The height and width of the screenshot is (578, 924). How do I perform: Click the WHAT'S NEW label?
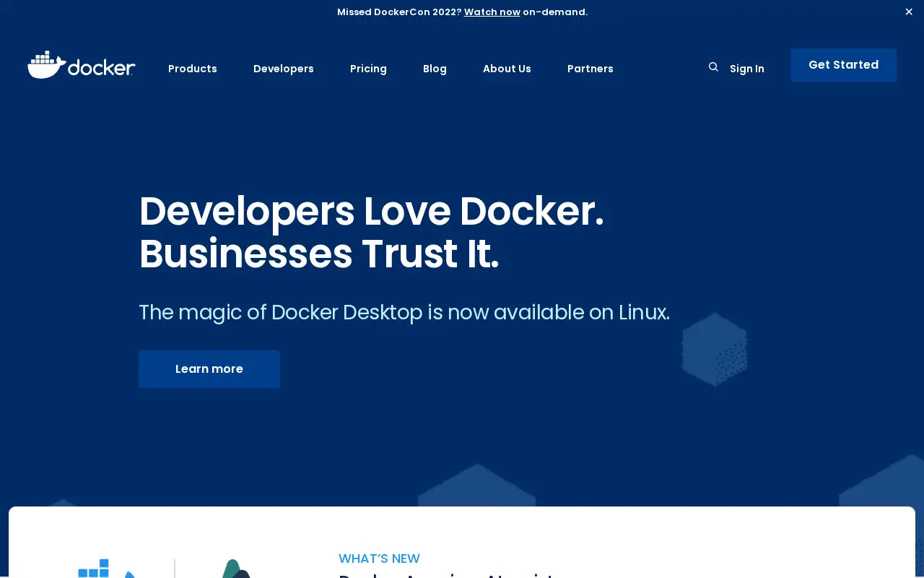[x=379, y=558]
